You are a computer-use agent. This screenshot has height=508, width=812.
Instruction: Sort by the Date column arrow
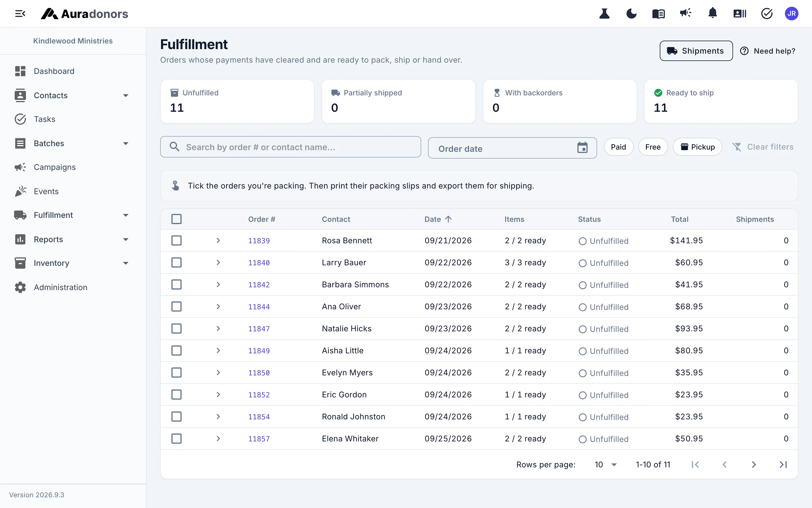click(x=448, y=219)
